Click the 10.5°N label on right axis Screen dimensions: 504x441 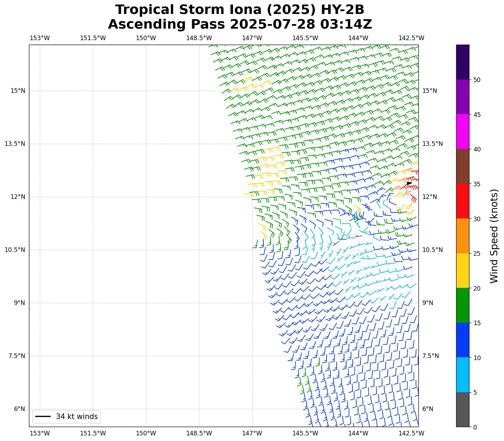(432, 250)
